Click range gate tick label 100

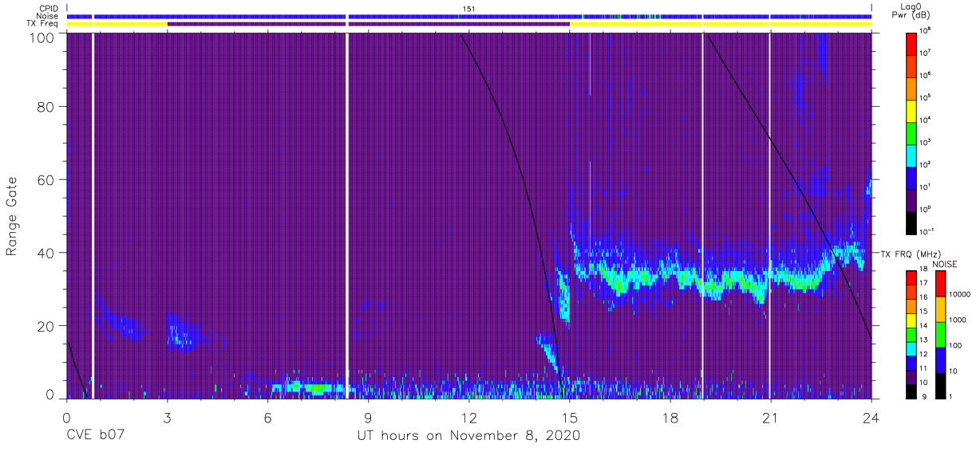point(43,37)
